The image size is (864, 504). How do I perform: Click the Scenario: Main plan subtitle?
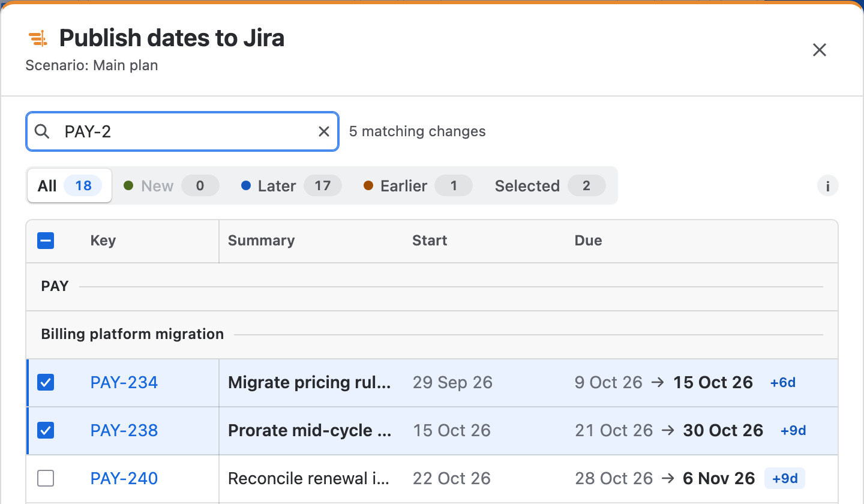[92, 65]
